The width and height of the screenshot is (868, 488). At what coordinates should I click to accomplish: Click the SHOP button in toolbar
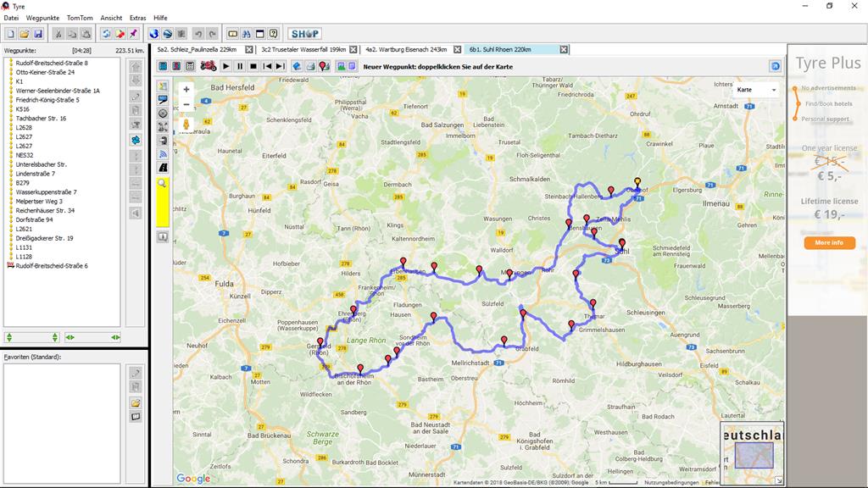click(305, 34)
